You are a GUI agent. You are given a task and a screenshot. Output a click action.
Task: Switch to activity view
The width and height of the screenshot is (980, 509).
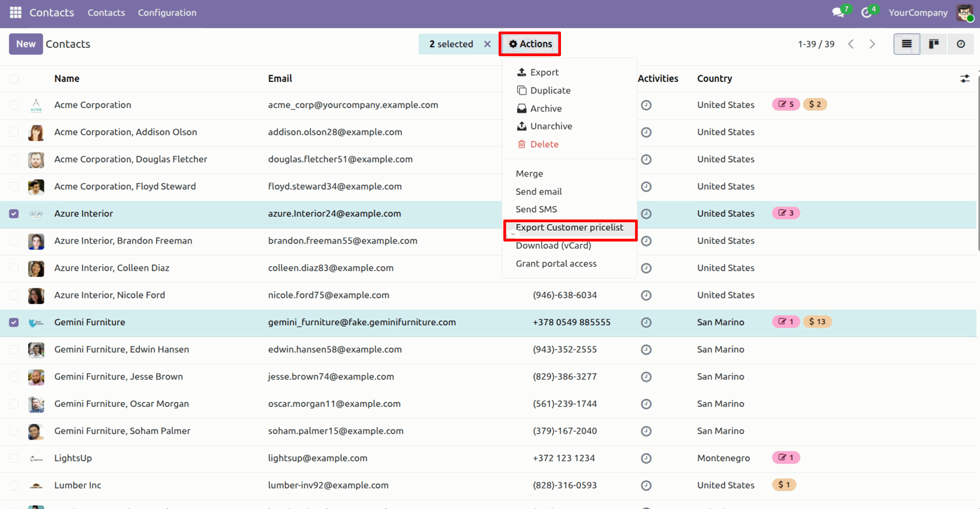[x=961, y=44]
